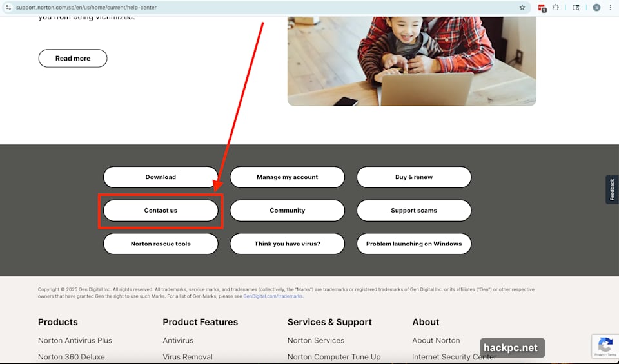This screenshot has height=364, width=619.
Task: Open the Antivirus feature link
Action: pyautogui.click(x=178, y=340)
